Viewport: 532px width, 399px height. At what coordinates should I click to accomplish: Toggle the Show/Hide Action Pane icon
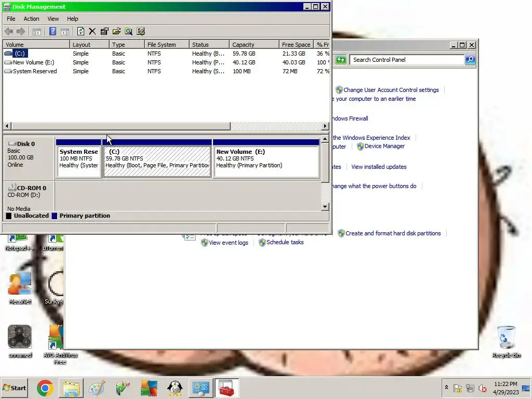pos(65,32)
